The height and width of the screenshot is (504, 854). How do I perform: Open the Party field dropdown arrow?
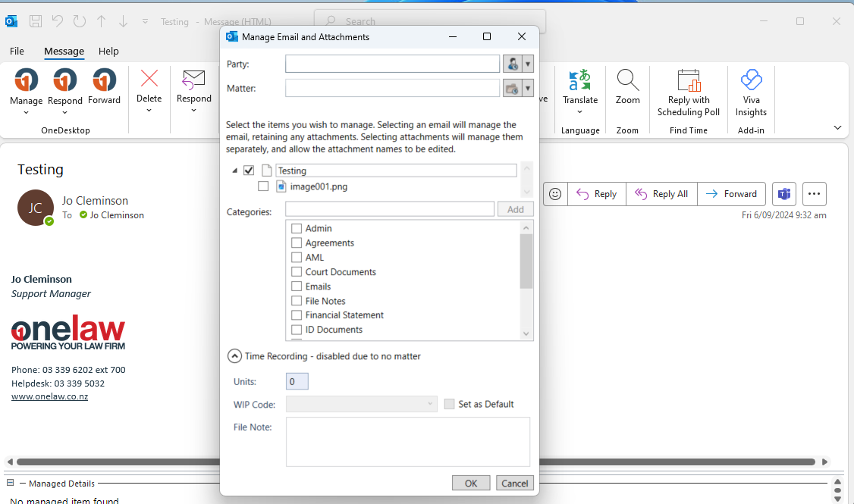click(528, 64)
